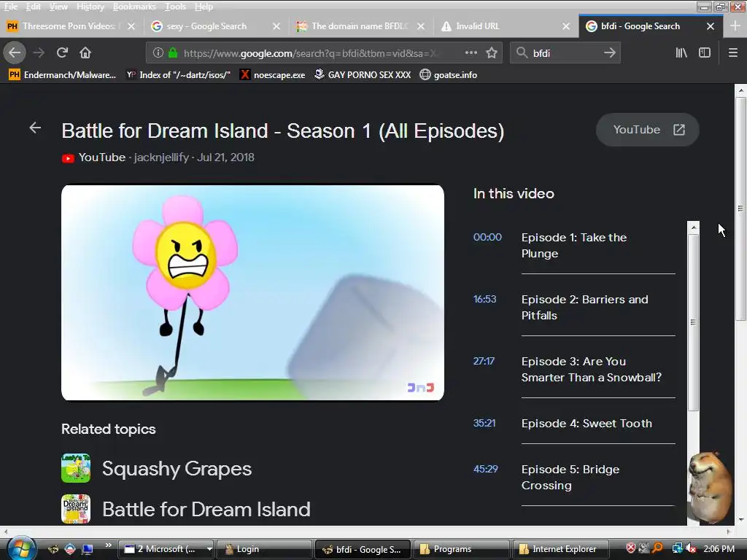The height and width of the screenshot is (560, 747).
Task: Click the Battle for Dream Island related topic text
Action: point(206,510)
